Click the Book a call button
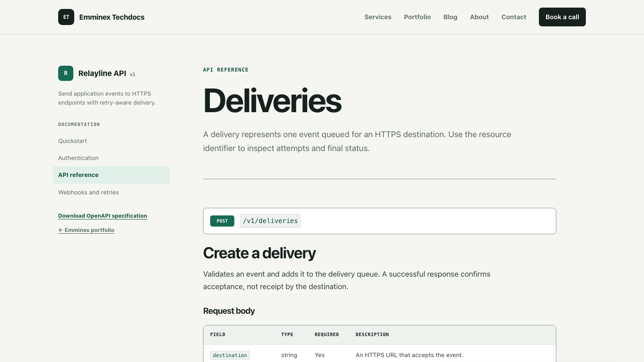Viewport: 644px width, 362px height. (x=562, y=17)
